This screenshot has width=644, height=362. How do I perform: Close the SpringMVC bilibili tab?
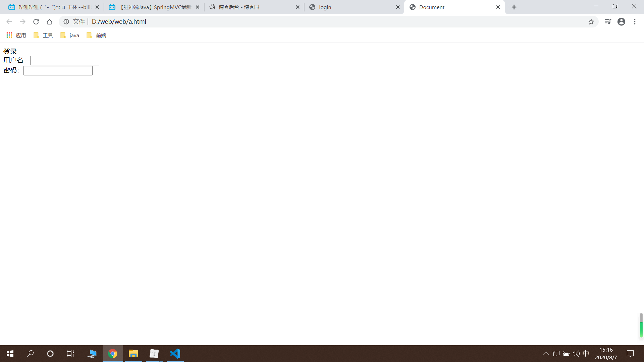click(x=197, y=7)
